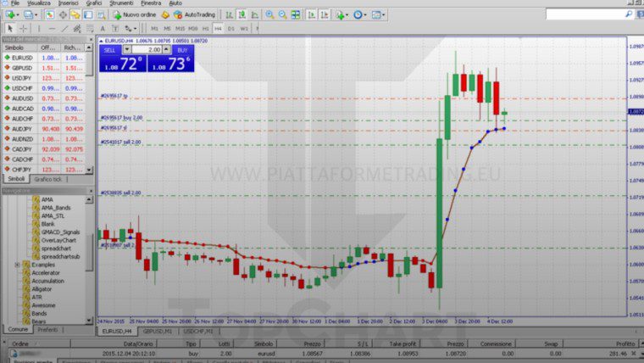Viewport: 644px width, 363px height.
Task: Click the lot volume 2.00 field
Action: point(147,50)
